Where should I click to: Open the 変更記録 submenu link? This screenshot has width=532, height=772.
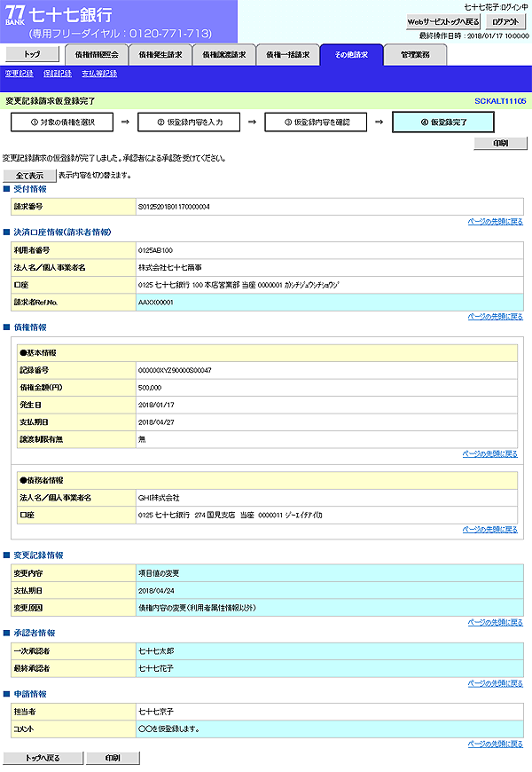20,74
